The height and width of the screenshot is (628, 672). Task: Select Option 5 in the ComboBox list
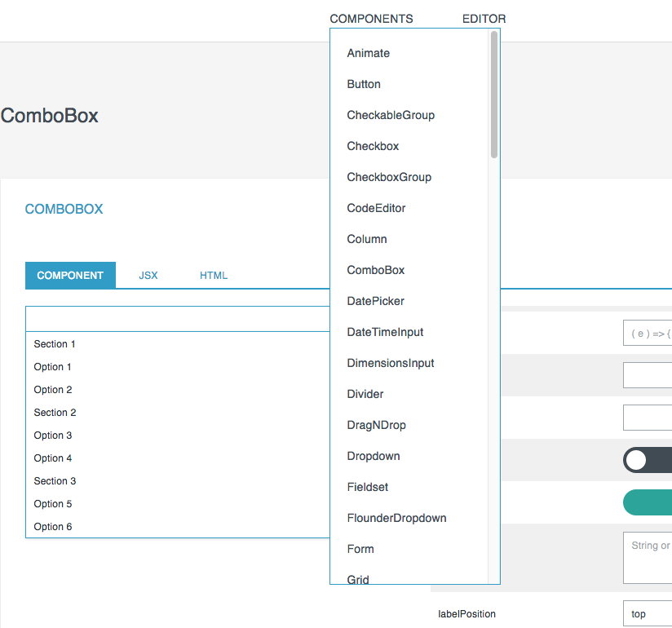[x=178, y=504]
